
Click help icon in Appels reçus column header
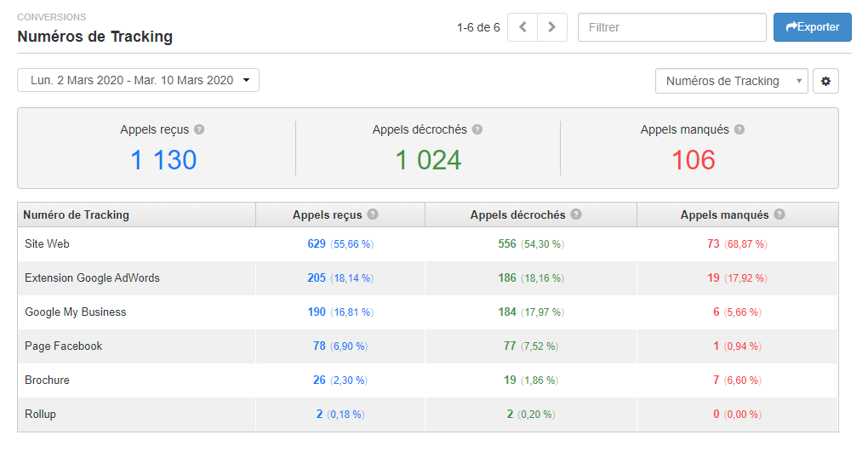(x=373, y=215)
